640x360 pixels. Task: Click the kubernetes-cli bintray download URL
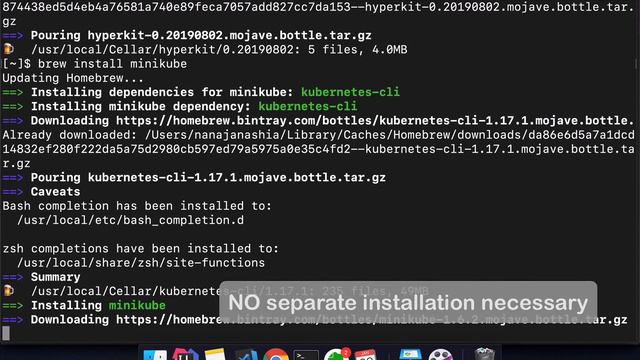coord(375,121)
